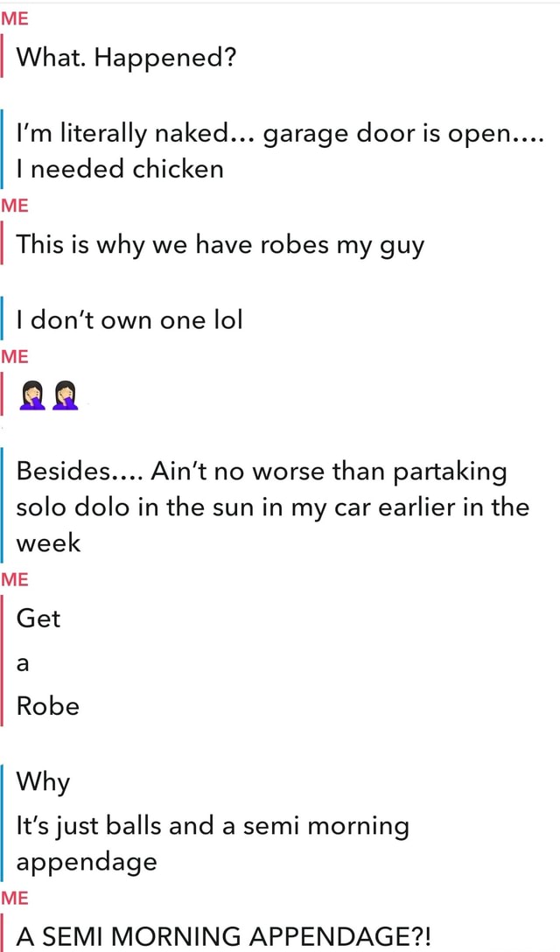Tap the 'Get' message
This screenshot has width=560, height=952.
(x=38, y=619)
